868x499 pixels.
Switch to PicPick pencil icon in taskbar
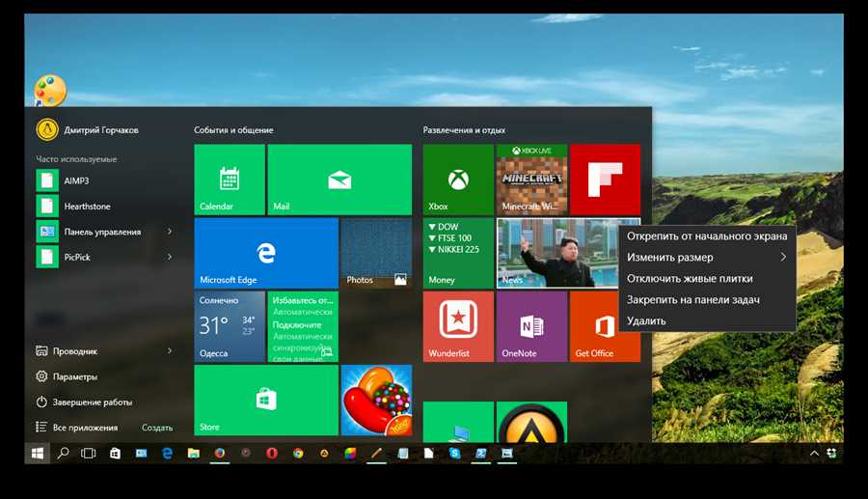(376, 453)
